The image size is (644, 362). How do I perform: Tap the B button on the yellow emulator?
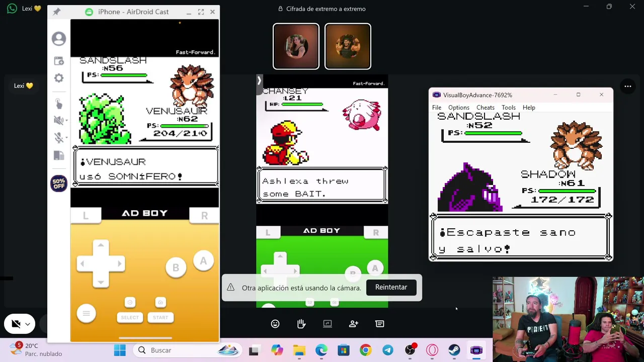(176, 267)
